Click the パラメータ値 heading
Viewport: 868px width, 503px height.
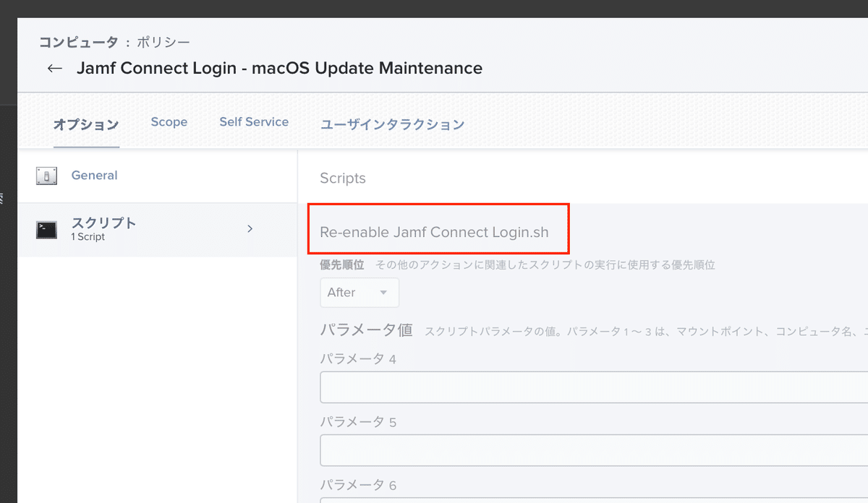coord(366,330)
